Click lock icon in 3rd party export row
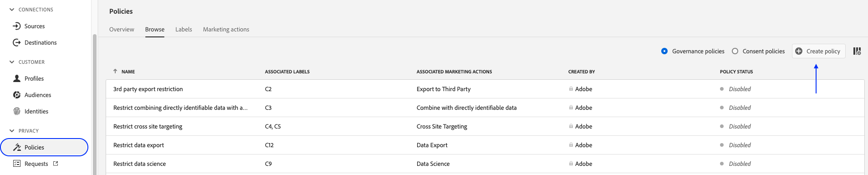The image size is (868, 175). 571,89
